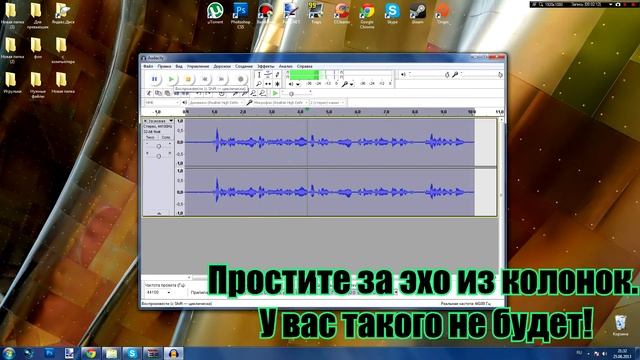This screenshot has width=640, height=360.
Task: Select the Time Shift tool
Action: [x=268, y=84]
